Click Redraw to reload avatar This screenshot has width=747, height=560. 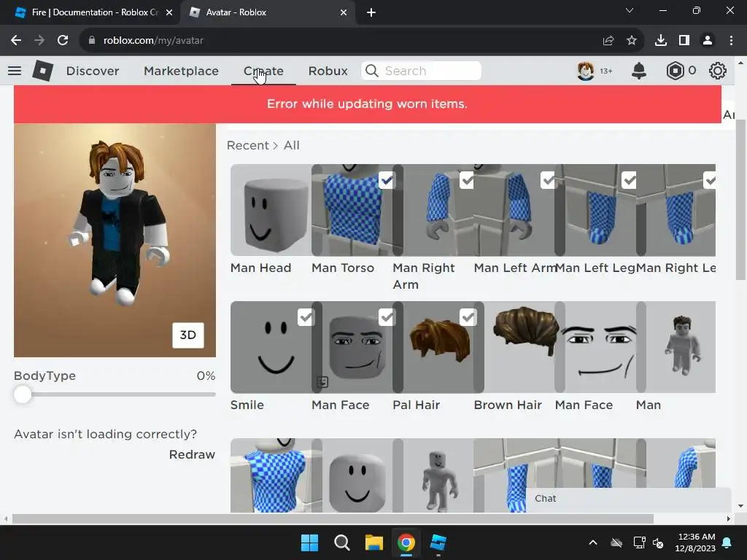point(192,455)
